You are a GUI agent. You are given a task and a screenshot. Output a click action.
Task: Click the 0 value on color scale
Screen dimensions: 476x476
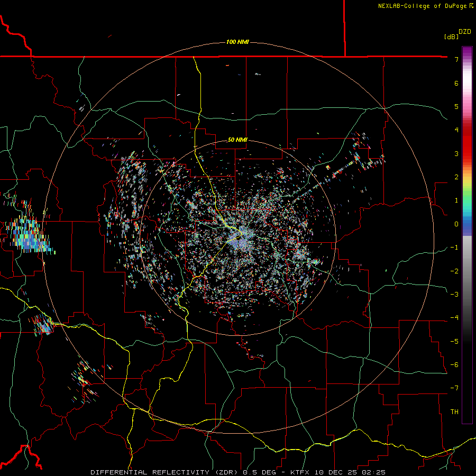(x=456, y=224)
